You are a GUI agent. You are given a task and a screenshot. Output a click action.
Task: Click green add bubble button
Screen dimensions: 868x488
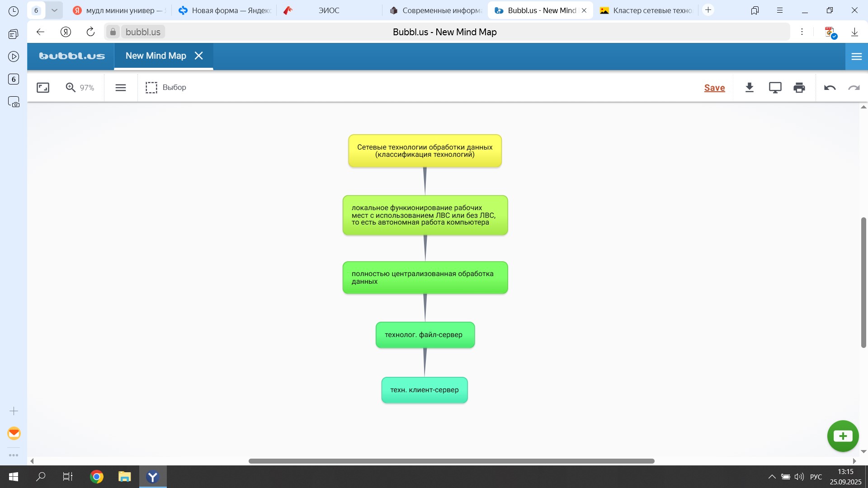point(843,436)
